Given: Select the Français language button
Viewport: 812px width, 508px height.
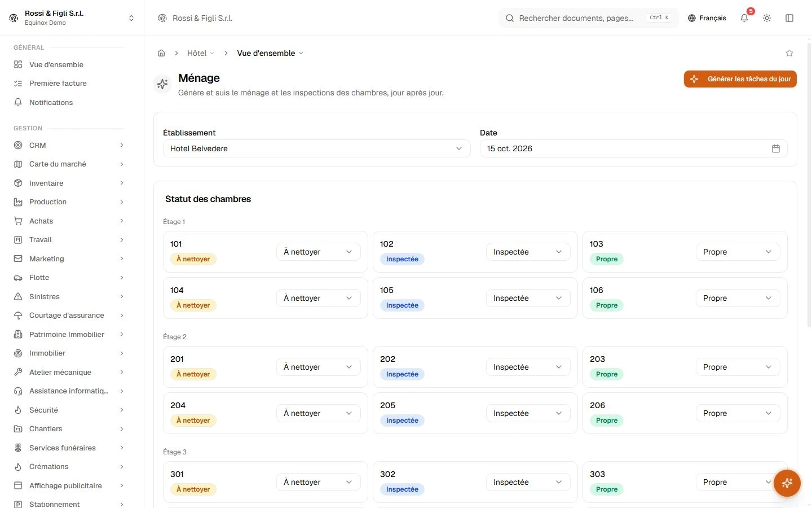Looking at the screenshot, I should tap(707, 18).
